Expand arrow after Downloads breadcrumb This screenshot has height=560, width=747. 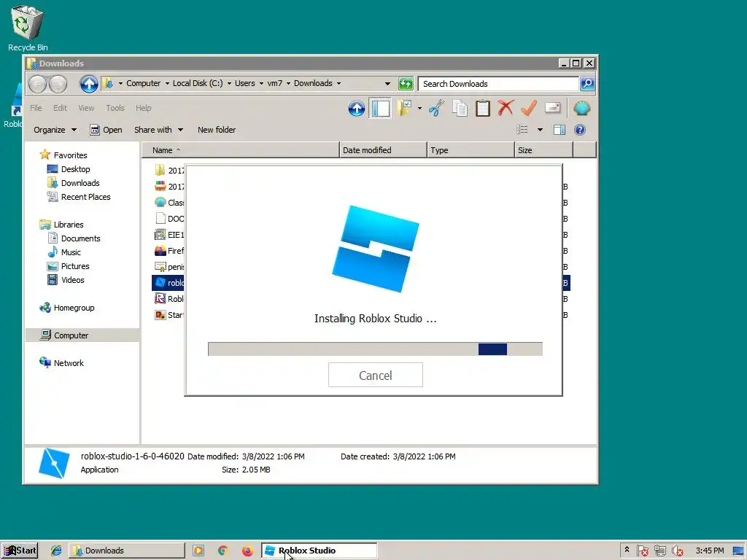click(338, 84)
